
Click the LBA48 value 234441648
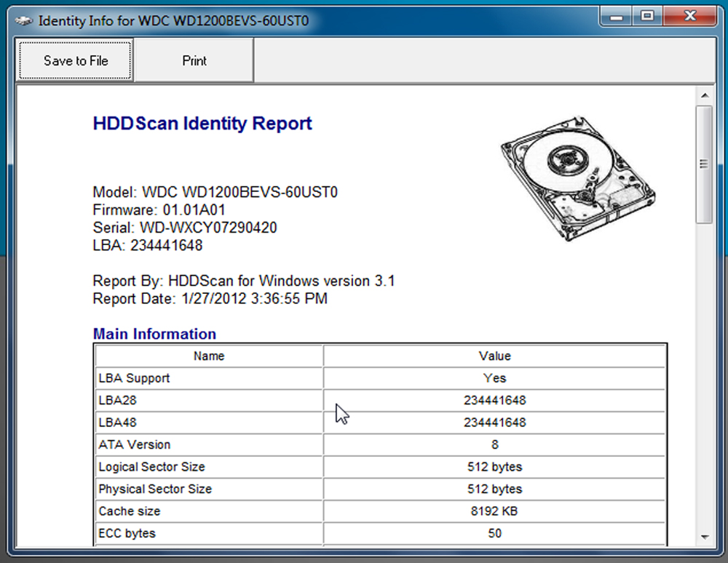(494, 423)
